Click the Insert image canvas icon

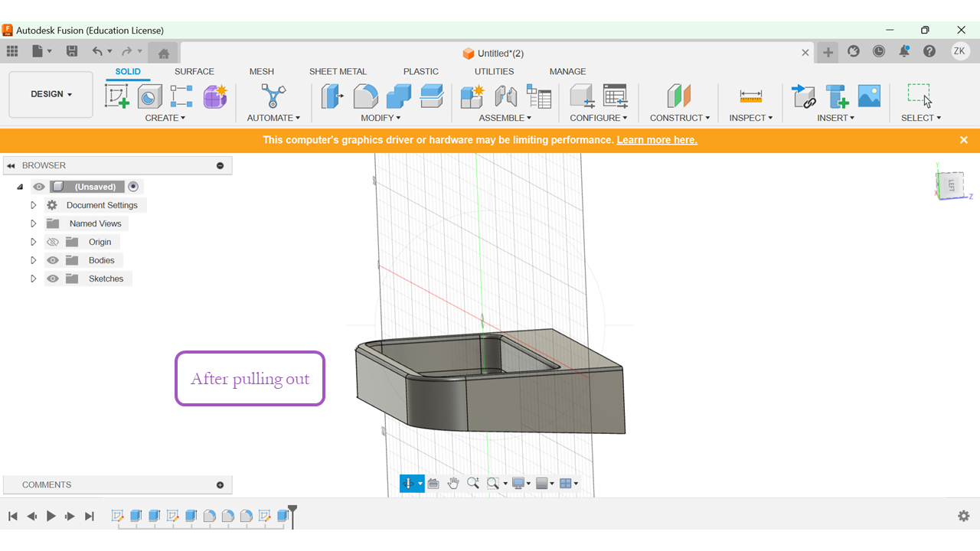(x=869, y=96)
